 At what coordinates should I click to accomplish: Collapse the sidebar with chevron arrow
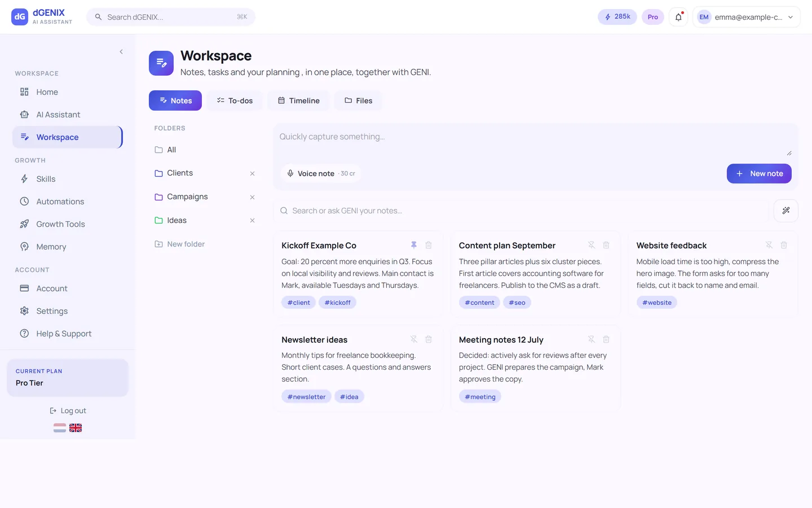(x=121, y=52)
